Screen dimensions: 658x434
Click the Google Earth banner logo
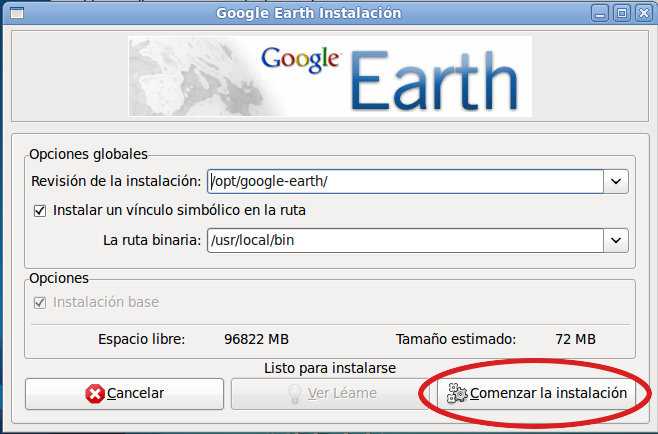[x=330, y=76]
